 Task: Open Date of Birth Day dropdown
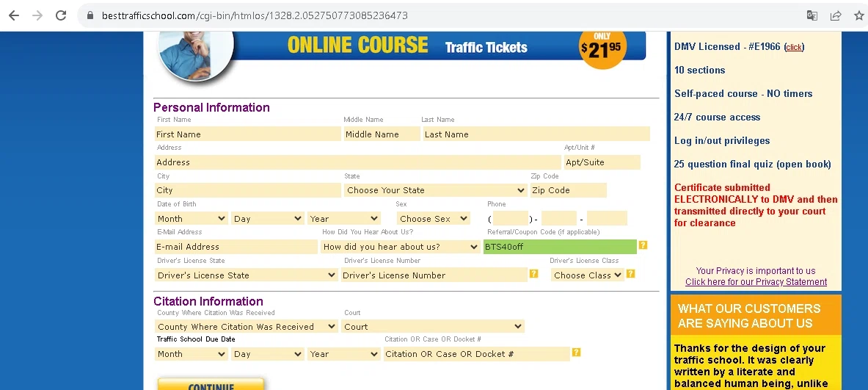[x=268, y=219]
